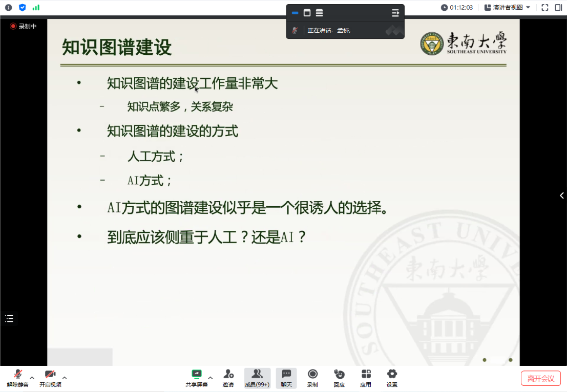Expand the right sidebar with the arrow
Screen dimensions: 567x392
coord(561,195)
